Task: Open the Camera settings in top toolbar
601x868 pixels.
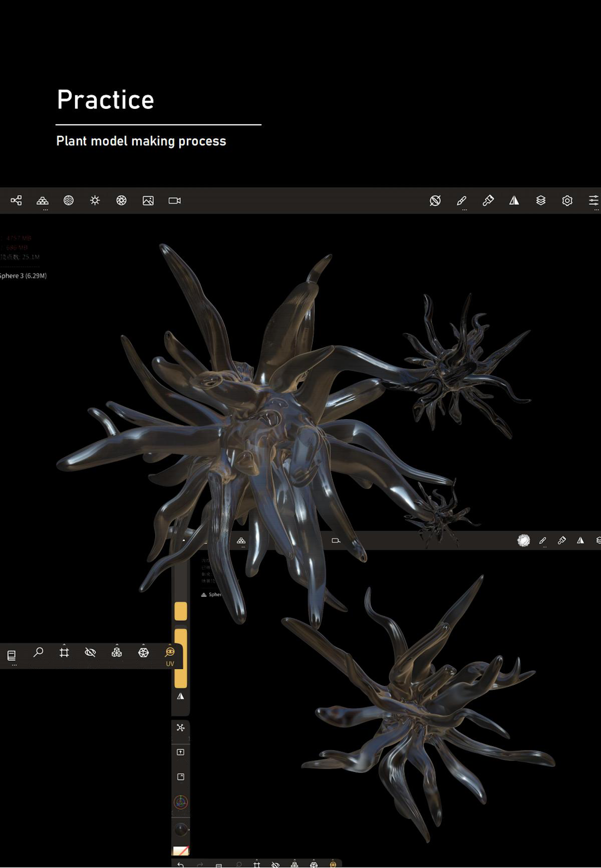Action: point(174,201)
